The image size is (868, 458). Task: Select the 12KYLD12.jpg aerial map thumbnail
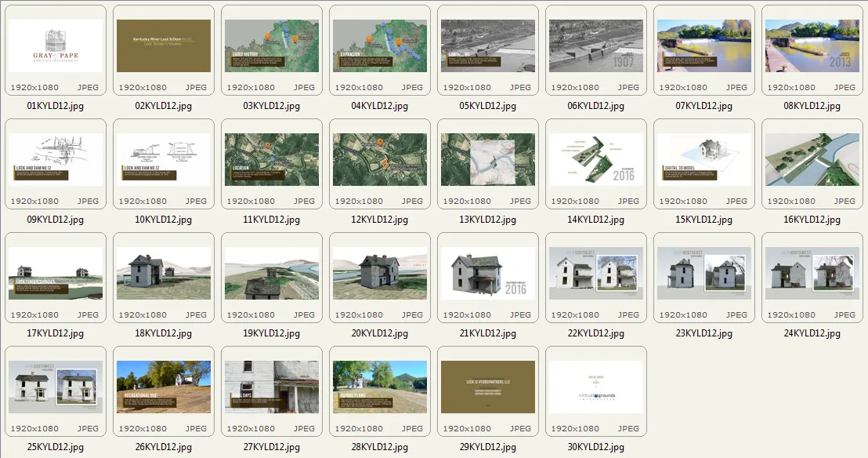pos(380,160)
